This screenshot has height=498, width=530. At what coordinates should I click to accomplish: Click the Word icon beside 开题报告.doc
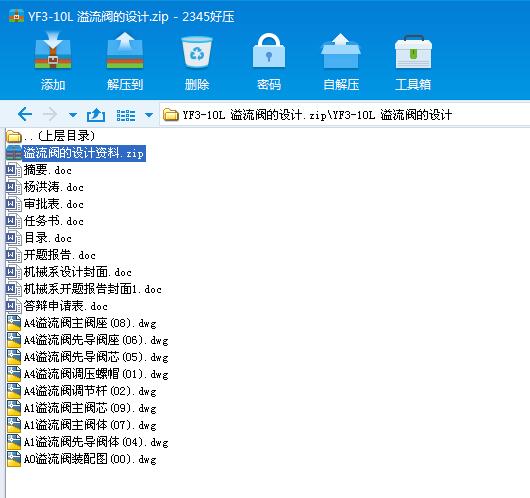(14, 255)
